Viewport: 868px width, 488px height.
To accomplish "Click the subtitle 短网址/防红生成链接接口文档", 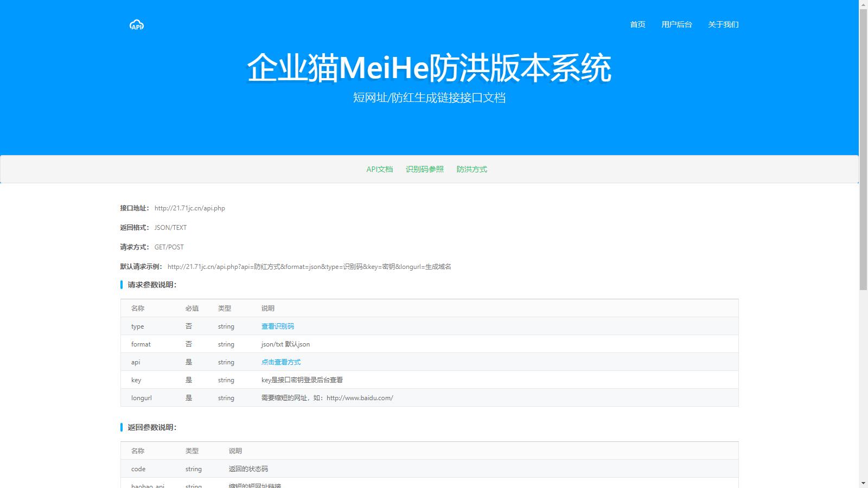I will click(430, 98).
